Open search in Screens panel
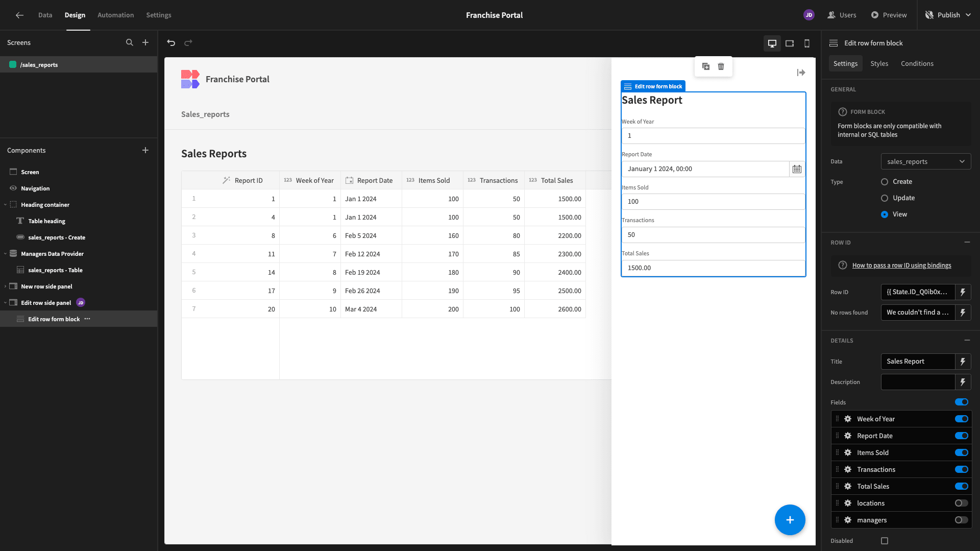The image size is (980, 551). 130,42
